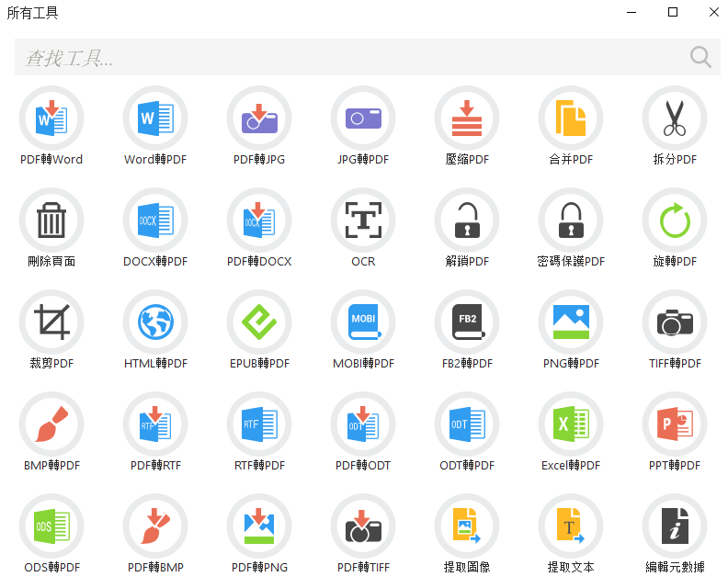
Task: Open the ODT轉PDF converter
Action: 467,424
